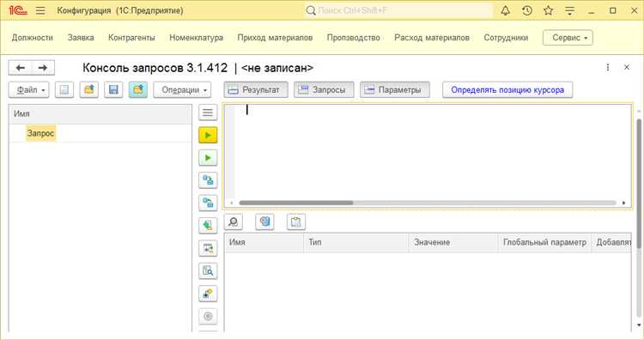Select the Запрос row in query list
644x340 pixels.
[100, 133]
